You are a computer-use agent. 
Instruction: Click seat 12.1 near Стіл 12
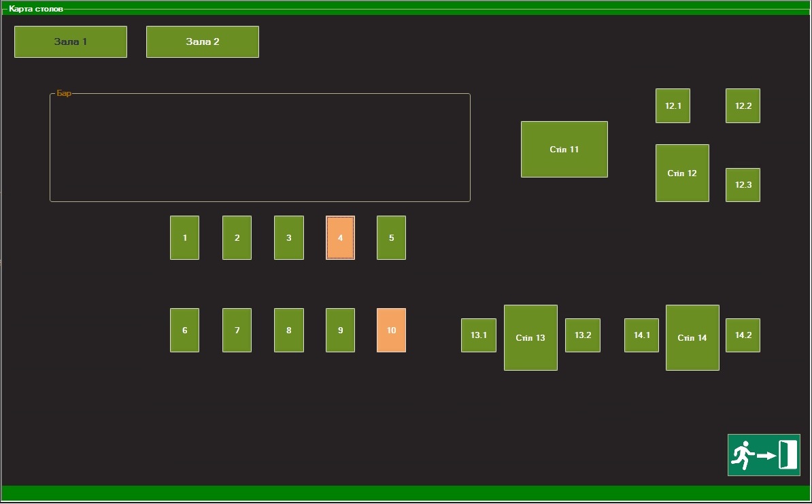coord(673,105)
